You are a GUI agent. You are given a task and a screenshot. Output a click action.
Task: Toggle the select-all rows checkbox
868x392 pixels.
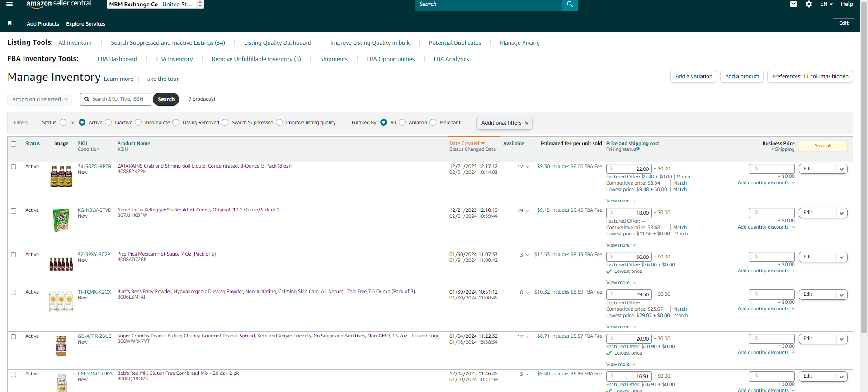coord(14,144)
